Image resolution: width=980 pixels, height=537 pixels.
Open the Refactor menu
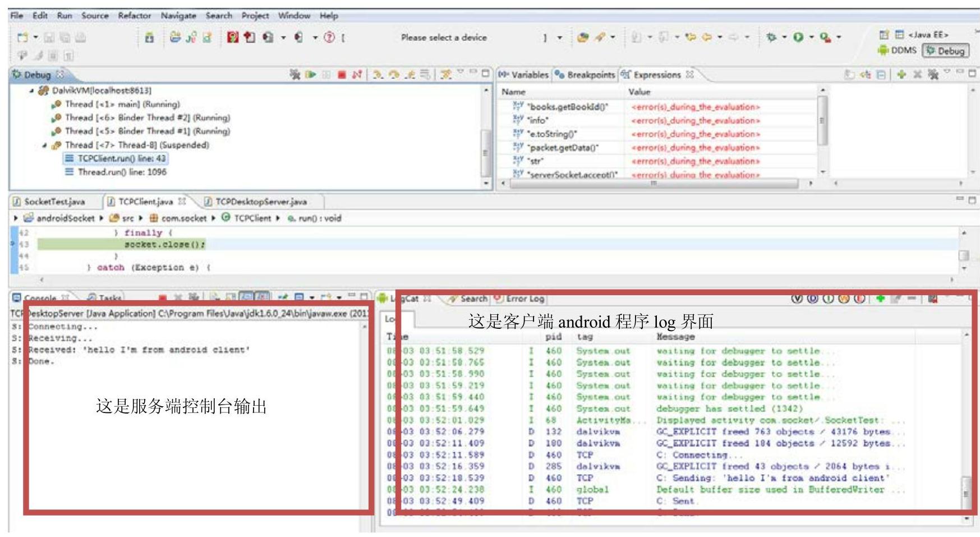(x=134, y=16)
